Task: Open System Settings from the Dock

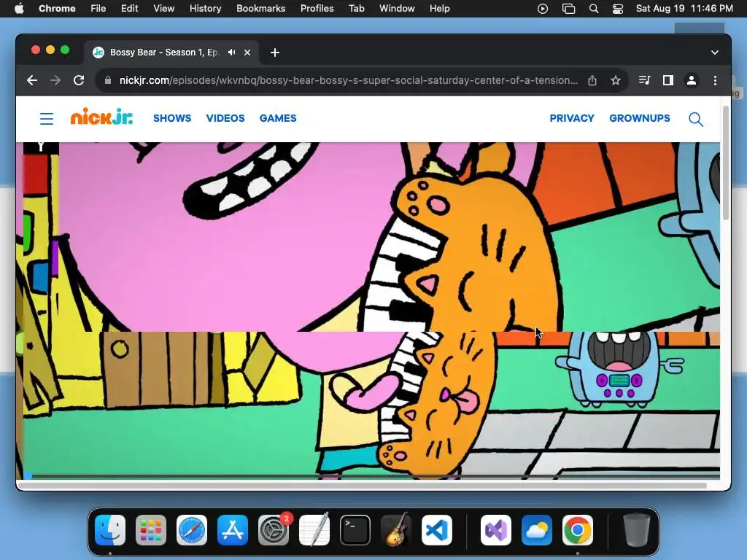Action: pyautogui.click(x=274, y=530)
